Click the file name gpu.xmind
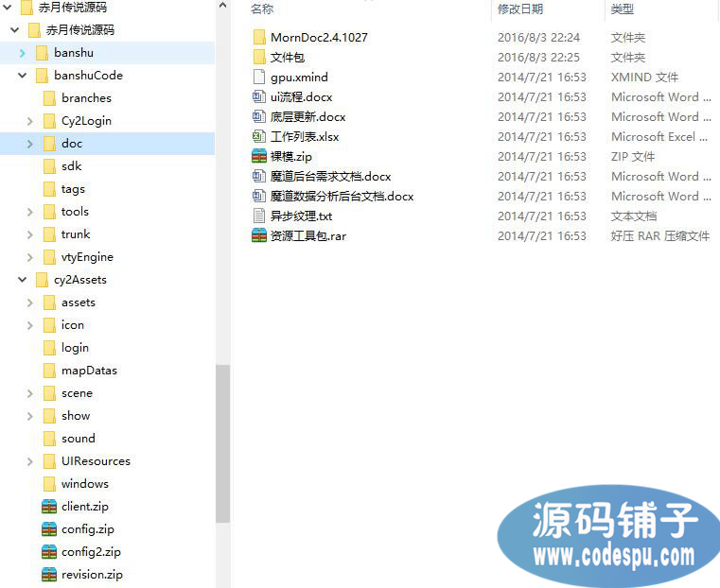Image resolution: width=720 pixels, height=588 pixels. point(299,78)
